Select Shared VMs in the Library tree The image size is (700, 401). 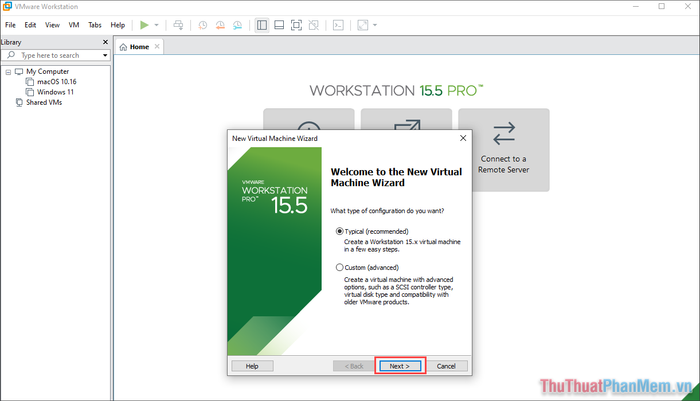[x=44, y=102]
